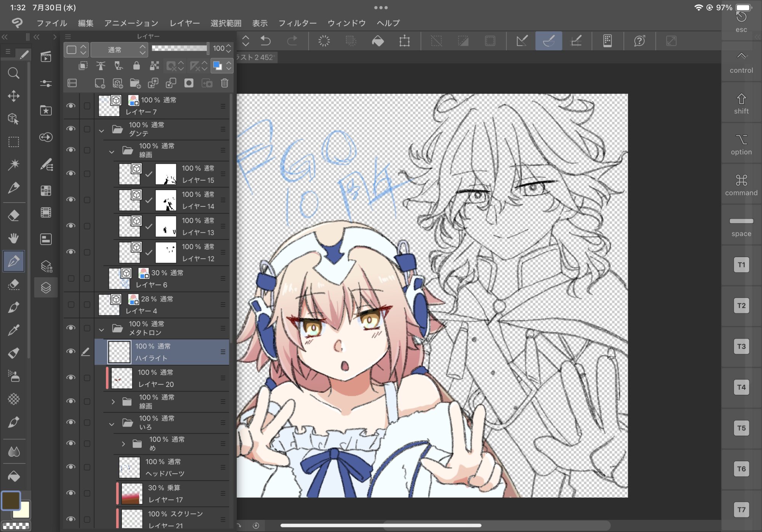Click the Fill bucket command bar icon
Image resolution: width=762 pixels, height=532 pixels.
tap(378, 41)
